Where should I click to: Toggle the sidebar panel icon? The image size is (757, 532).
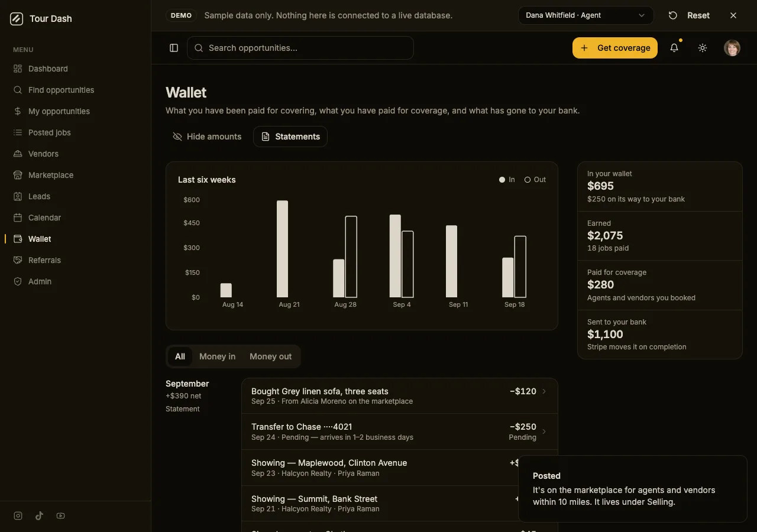(x=174, y=48)
